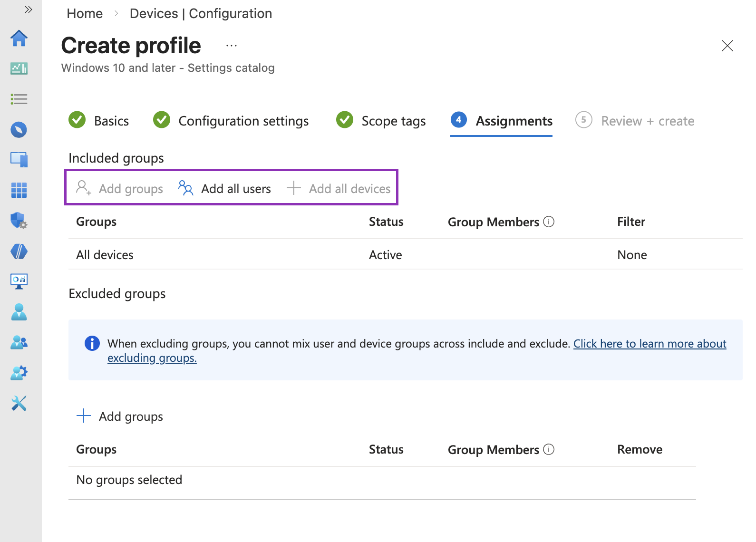Click Groups column header in Included groups
The height and width of the screenshot is (542, 756).
point(96,222)
